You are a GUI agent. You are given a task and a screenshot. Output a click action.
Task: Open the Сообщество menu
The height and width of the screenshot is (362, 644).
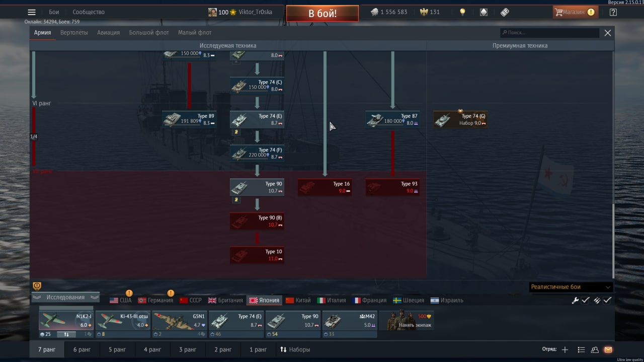click(89, 12)
